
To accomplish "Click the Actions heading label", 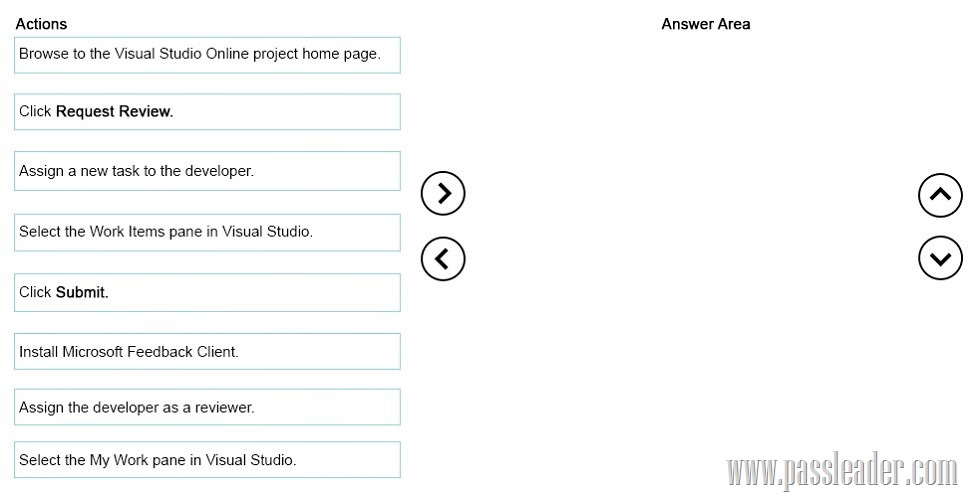I will 41,24.
